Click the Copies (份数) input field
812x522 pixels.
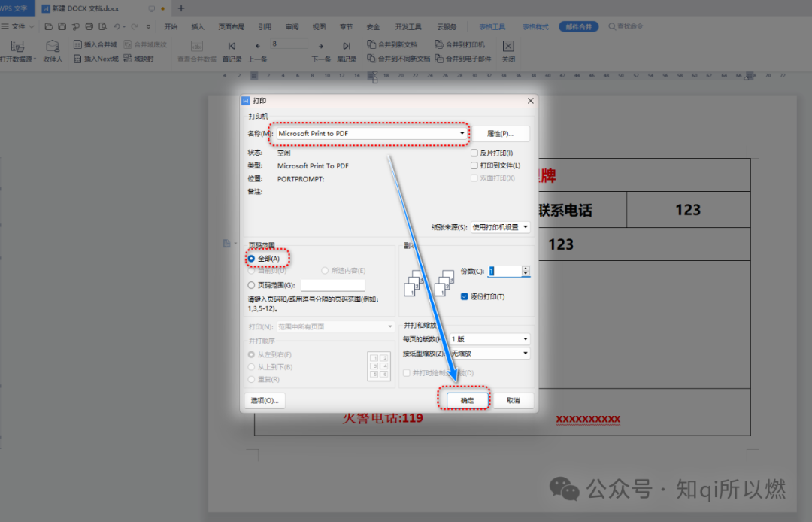point(505,271)
